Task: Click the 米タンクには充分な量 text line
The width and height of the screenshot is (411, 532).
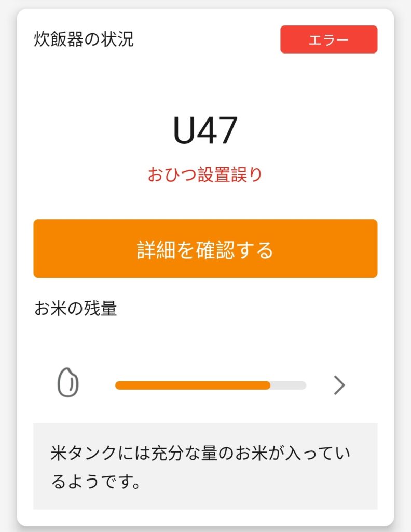Action: click(x=201, y=454)
